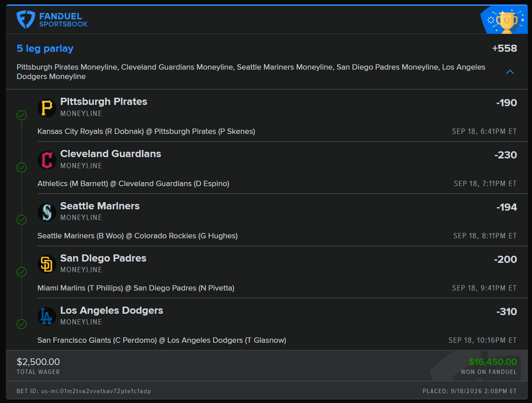Click the Pittsburgh Pirates team logo

[x=47, y=108]
